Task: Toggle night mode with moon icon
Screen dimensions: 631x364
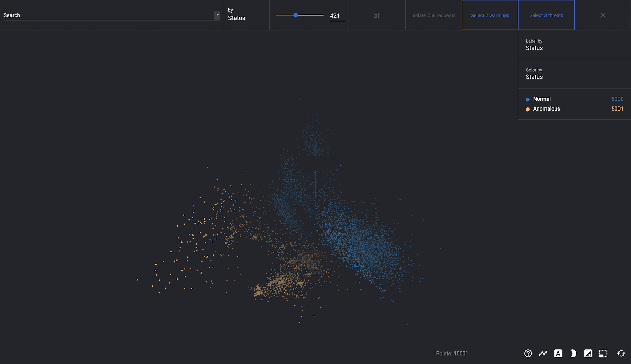Action: tap(573, 353)
